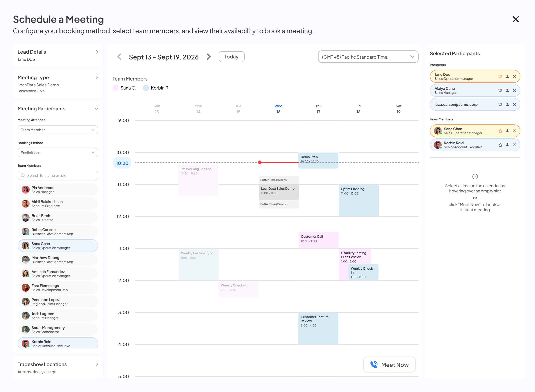Select Pia Anderson from team members

point(58,190)
